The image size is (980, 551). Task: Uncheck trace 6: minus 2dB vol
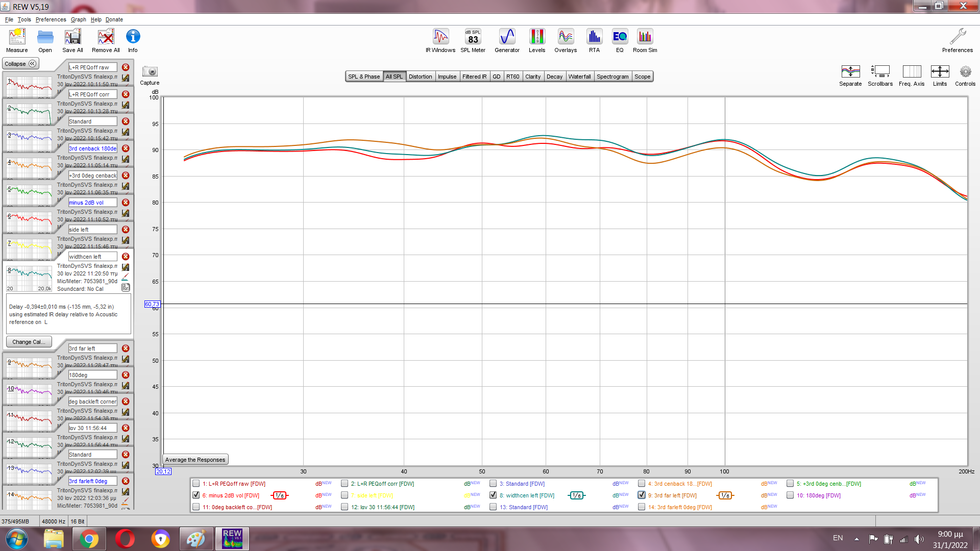(x=196, y=495)
